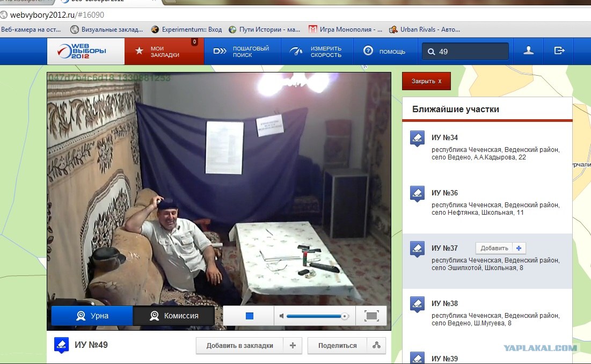The width and height of the screenshot is (591, 364).
Task: Click the speedometer icon
Action: (x=296, y=51)
